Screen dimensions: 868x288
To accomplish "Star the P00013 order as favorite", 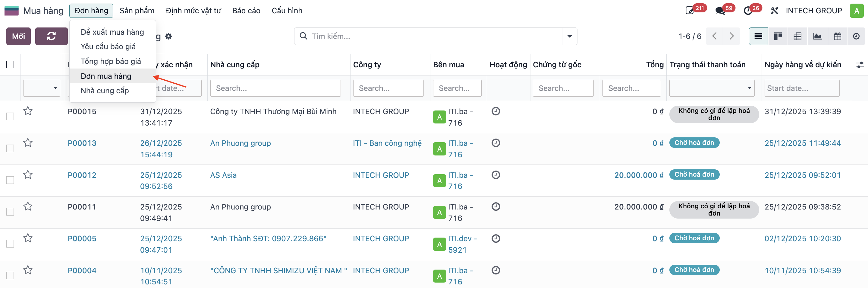I will 28,143.
